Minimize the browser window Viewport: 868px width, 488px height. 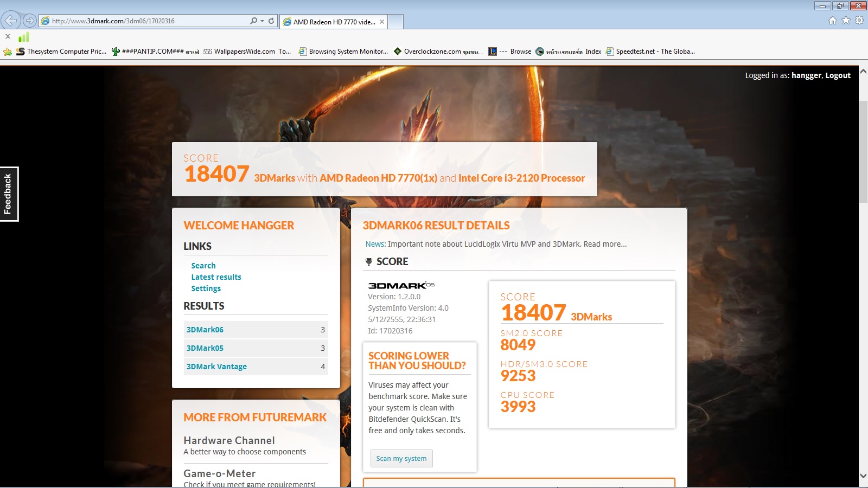point(822,5)
